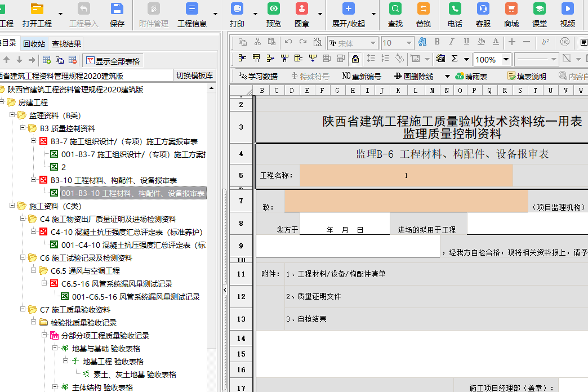This screenshot has height=392, width=588.
Task: Collapse the B3 质量控制资料 node
Action: click(x=23, y=127)
